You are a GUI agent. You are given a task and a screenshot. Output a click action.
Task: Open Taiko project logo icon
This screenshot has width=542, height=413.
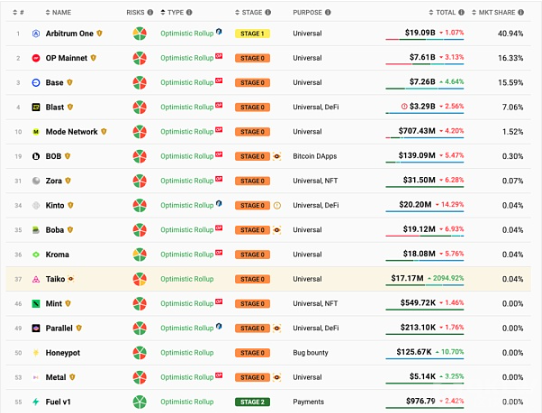pos(36,279)
